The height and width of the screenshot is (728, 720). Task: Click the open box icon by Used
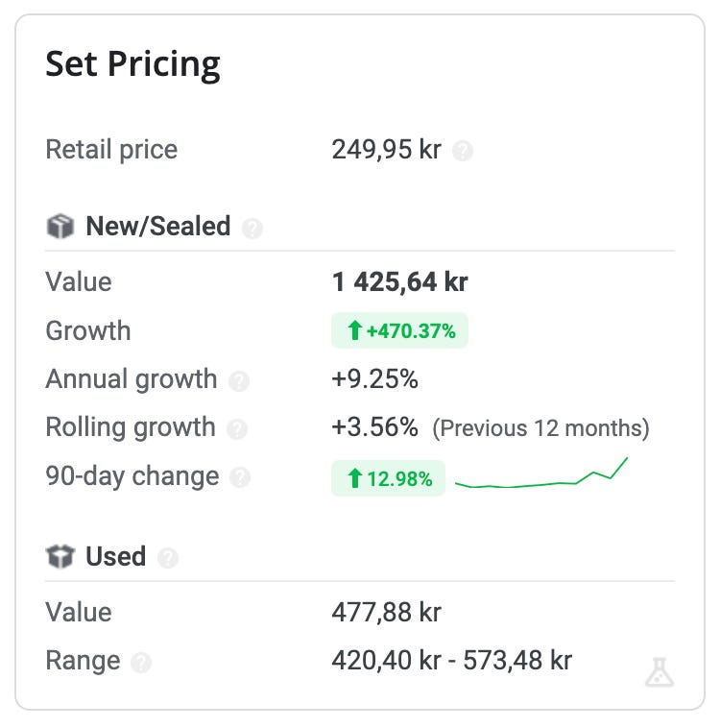click(60, 557)
